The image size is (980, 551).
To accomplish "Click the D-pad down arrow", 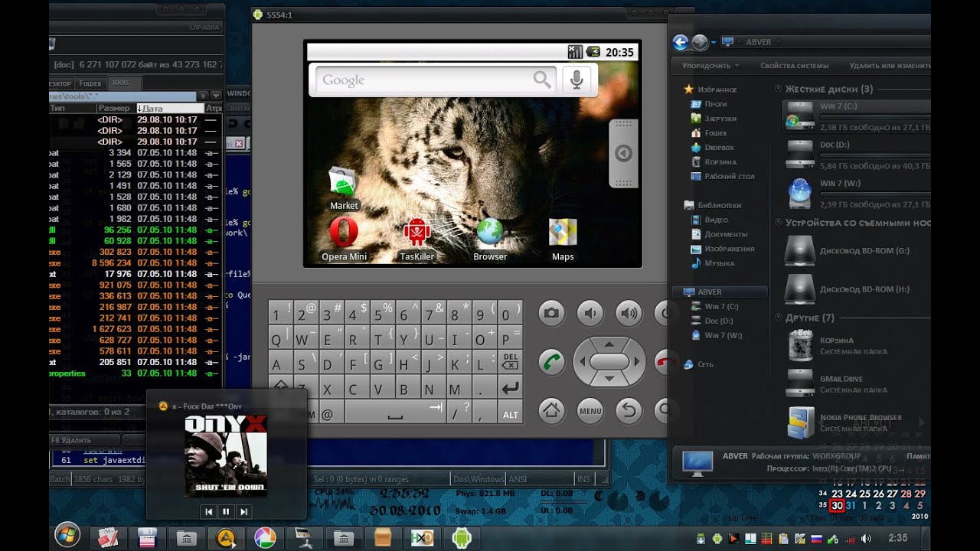I will tap(609, 379).
